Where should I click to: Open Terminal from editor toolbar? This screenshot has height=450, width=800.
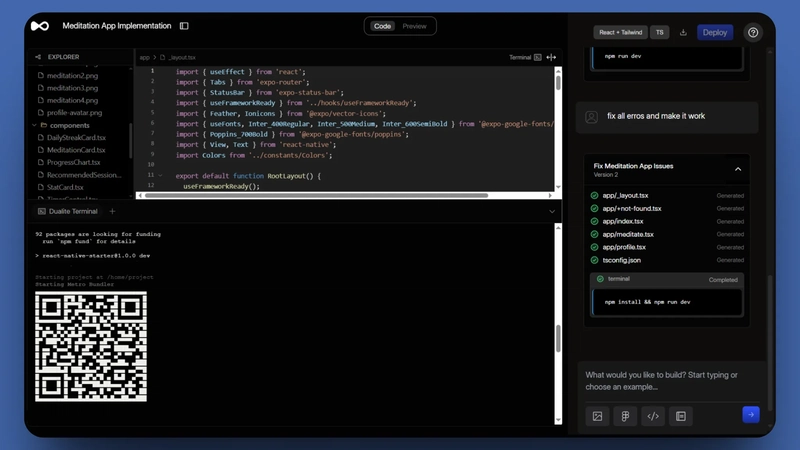[525, 58]
